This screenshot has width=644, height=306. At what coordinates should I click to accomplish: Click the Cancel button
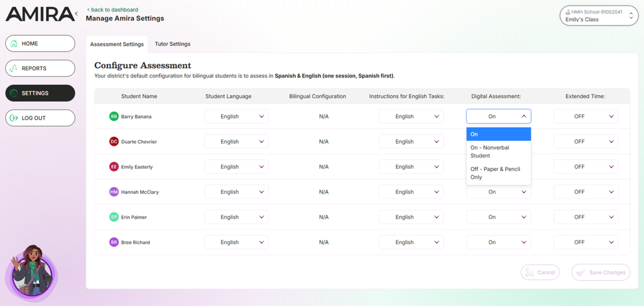point(540,272)
